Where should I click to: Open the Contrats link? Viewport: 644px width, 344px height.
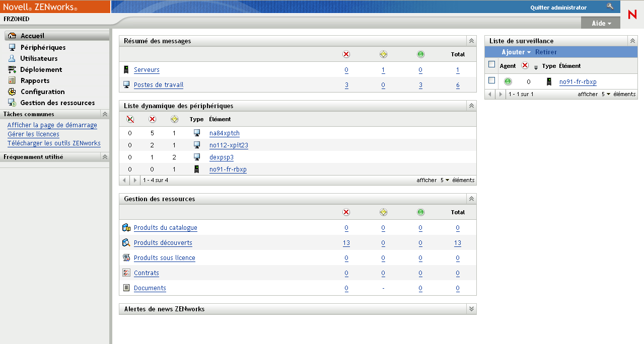point(147,273)
